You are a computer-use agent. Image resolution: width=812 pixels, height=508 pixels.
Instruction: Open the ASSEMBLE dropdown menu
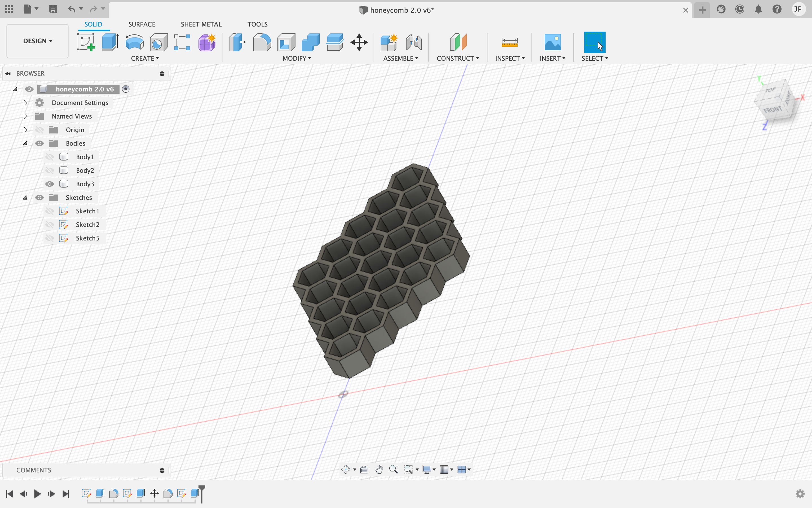coord(401,58)
